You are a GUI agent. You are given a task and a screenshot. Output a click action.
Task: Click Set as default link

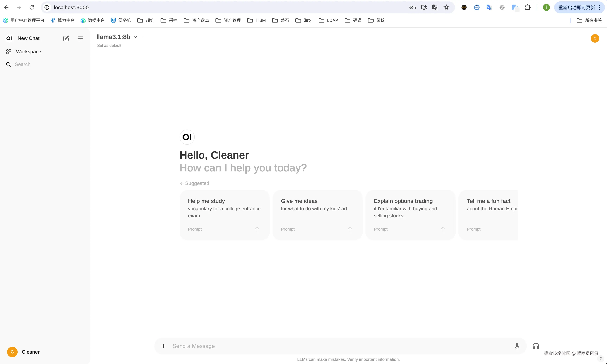[x=109, y=45]
